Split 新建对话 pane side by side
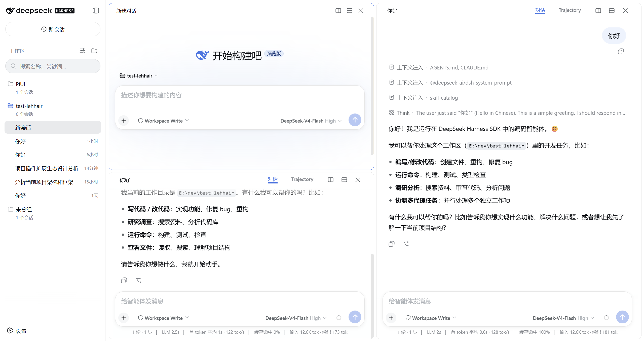 (x=338, y=11)
